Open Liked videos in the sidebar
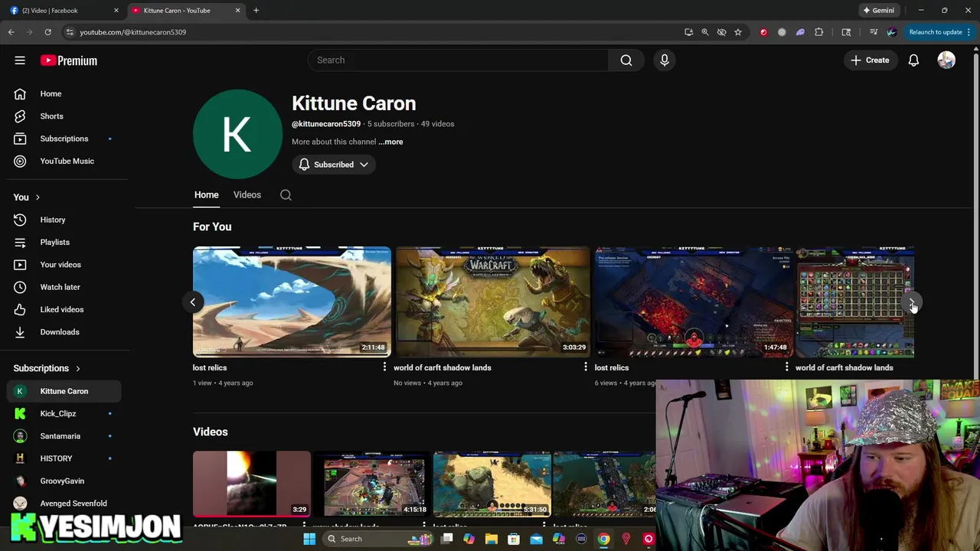The height and width of the screenshot is (551, 980). [64, 309]
